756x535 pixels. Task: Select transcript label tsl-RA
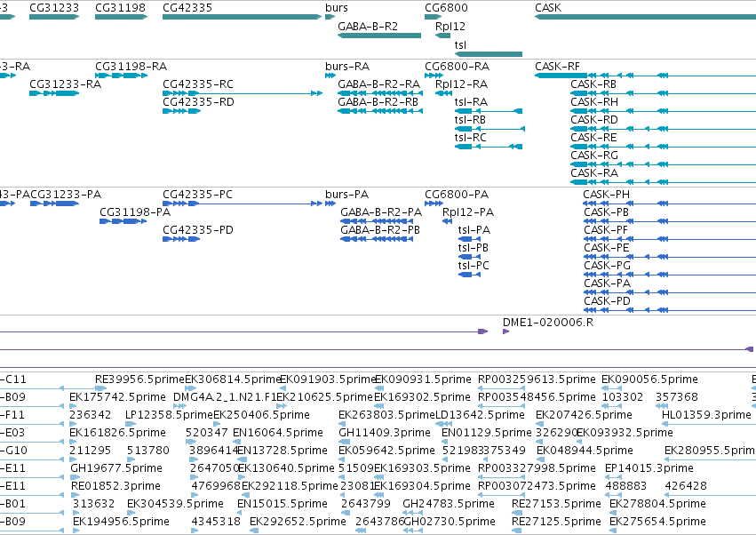tap(471, 102)
